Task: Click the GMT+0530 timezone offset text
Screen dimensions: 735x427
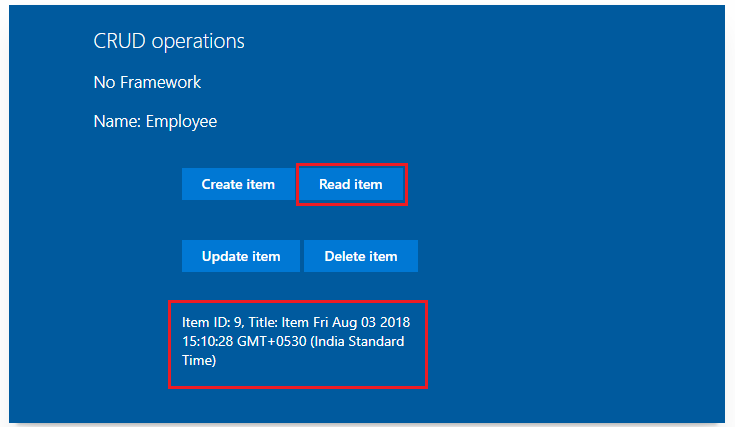Action: (277, 341)
